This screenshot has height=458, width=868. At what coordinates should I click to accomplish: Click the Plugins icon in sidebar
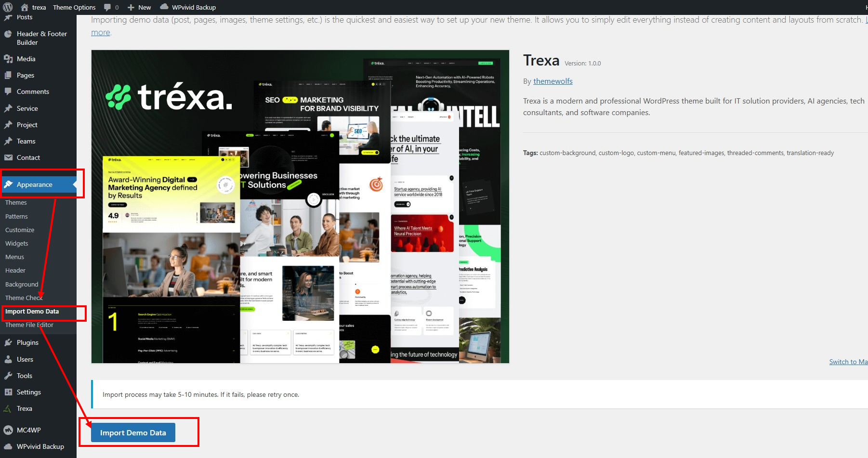pyautogui.click(x=8, y=342)
